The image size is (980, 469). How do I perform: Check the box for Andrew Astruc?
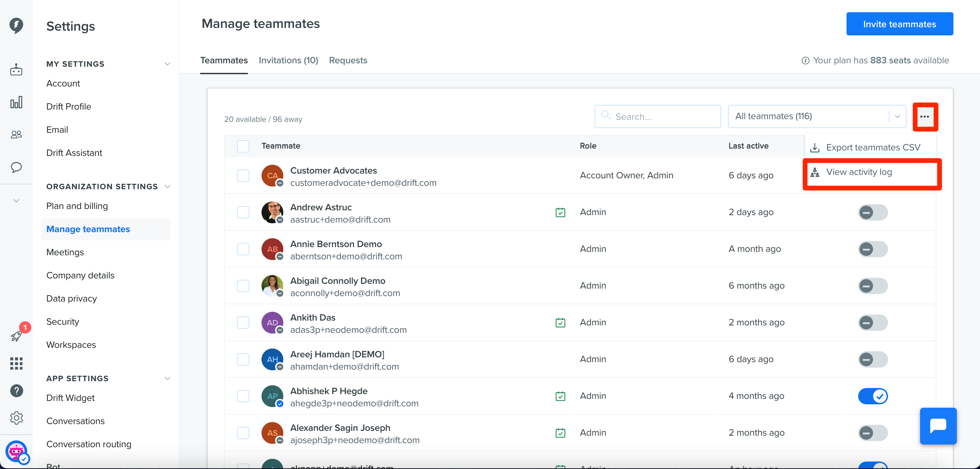(243, 212)
